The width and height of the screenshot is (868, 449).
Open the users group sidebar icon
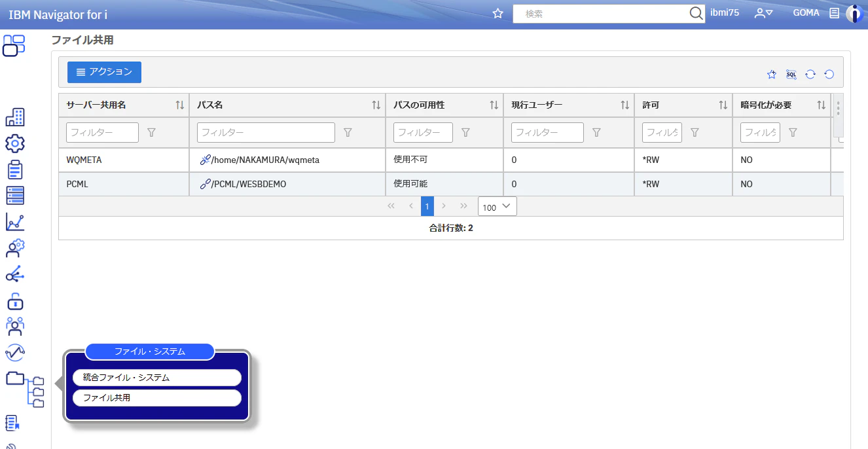pyautogui.click(x=14, y=327)
